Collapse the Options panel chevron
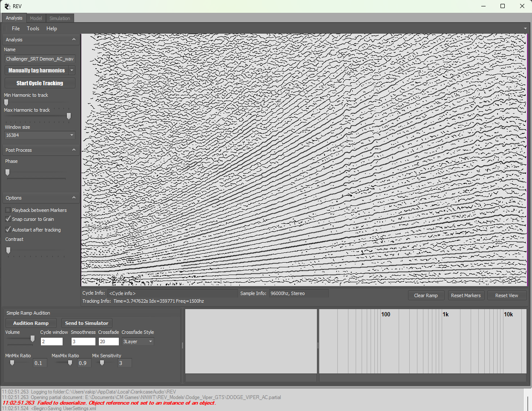Image resolution: width=532 pixels, height=411 pixels. pos(74,198)
